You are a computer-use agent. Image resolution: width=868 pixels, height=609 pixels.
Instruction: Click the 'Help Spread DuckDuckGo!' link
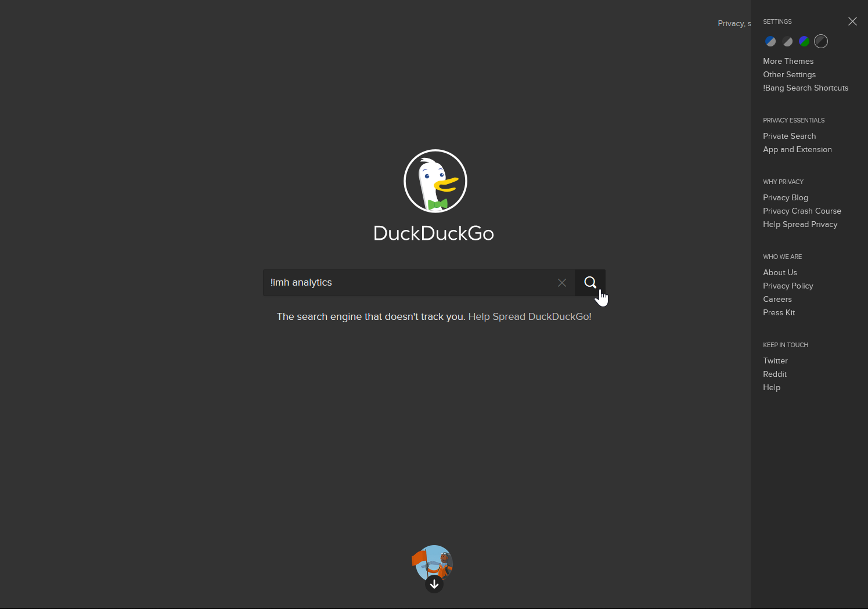[x=530, y=316]
